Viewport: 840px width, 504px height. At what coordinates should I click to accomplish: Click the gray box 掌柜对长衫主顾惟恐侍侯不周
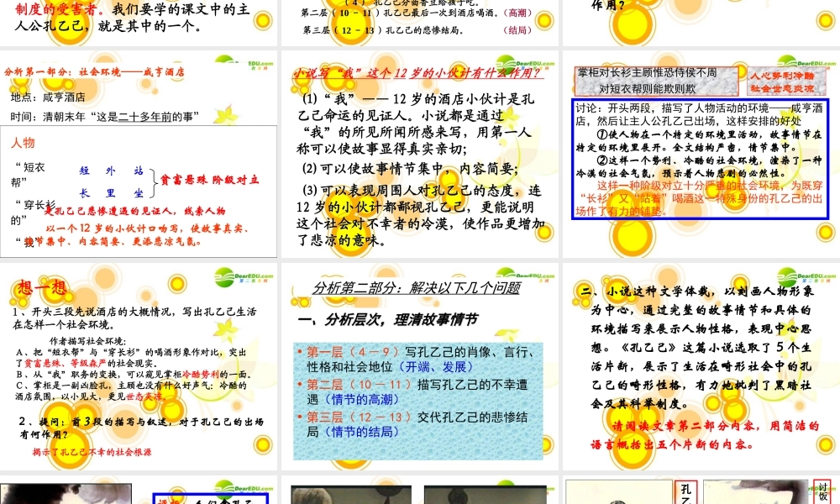pos(656,81)
